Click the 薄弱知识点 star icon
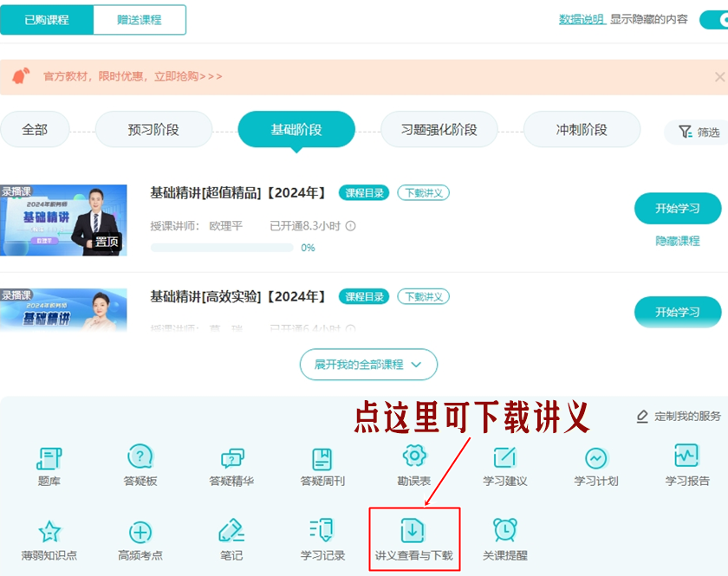The image size is (728, 576). click(49, 531)
